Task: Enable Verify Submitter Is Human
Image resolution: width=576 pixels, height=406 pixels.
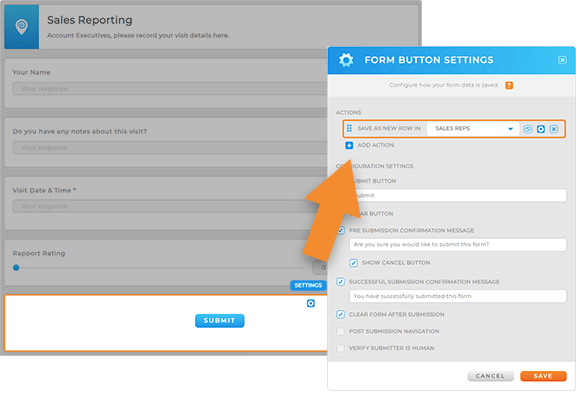Action: point(341,348)
